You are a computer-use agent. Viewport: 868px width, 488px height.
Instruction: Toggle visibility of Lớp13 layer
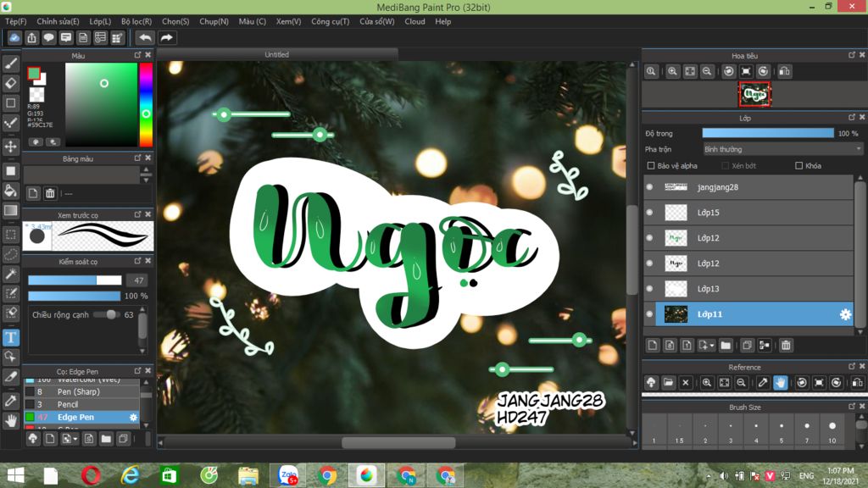click(x=650, y=289)
